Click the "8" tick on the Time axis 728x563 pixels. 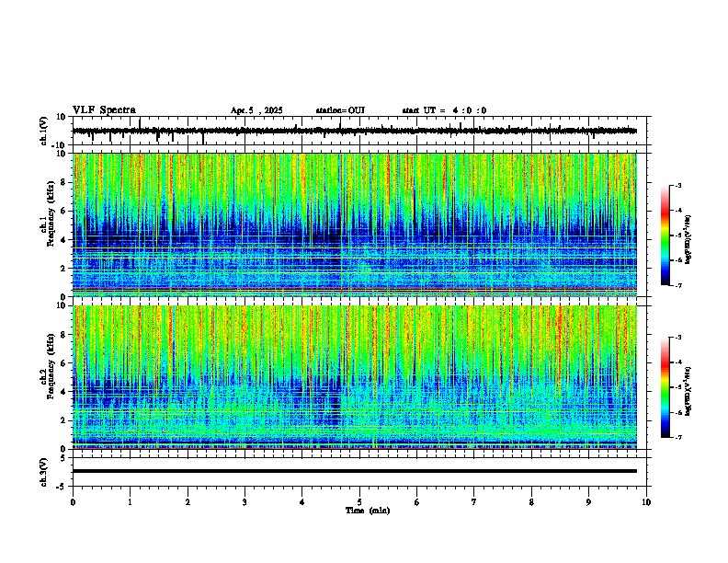[531, 502]
